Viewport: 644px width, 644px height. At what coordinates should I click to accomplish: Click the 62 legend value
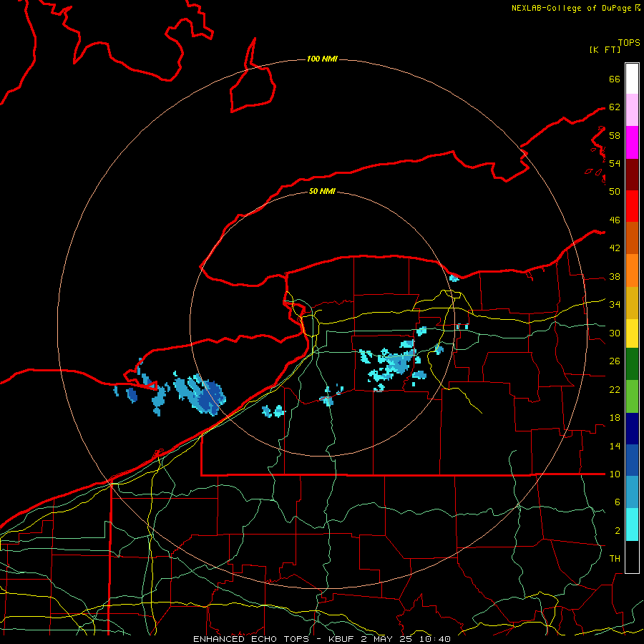click(x=615, y=107)
